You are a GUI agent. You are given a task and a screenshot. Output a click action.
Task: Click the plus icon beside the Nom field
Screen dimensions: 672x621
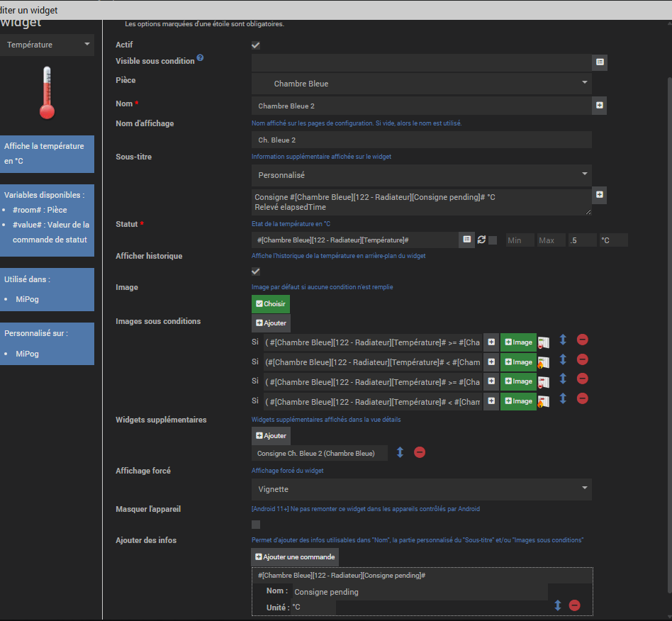600,106
